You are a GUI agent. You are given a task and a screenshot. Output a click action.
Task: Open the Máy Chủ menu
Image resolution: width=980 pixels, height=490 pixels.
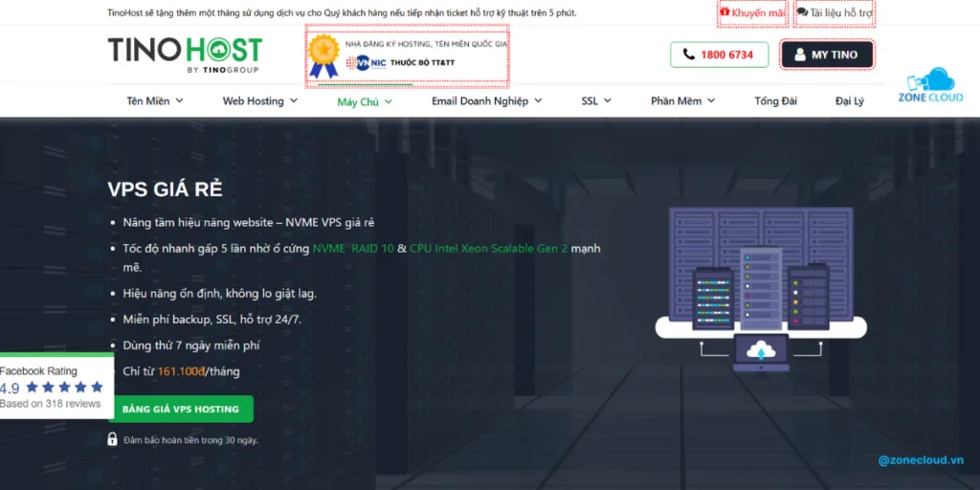pyautogui.click(x=365, y=101)
